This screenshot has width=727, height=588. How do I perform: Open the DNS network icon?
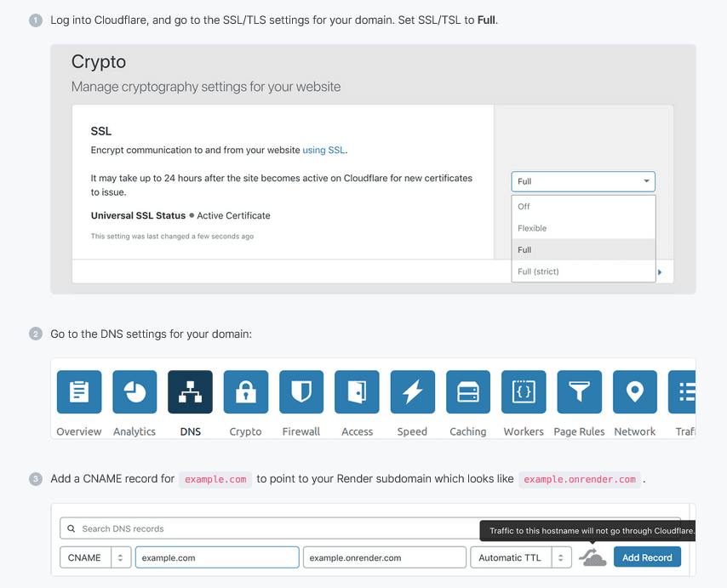(x=191, y=392)
